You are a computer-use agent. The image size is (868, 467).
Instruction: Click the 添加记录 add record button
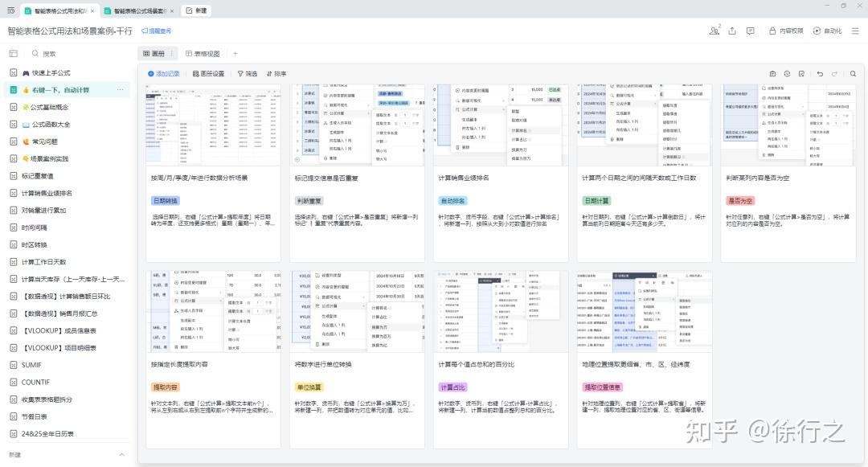pyautogui.click(x=163, y=74)
